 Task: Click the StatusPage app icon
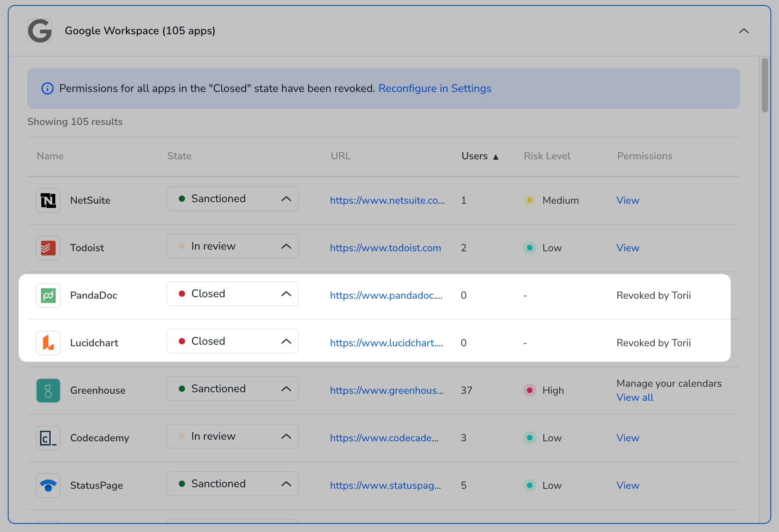click(x=48, y=486)
